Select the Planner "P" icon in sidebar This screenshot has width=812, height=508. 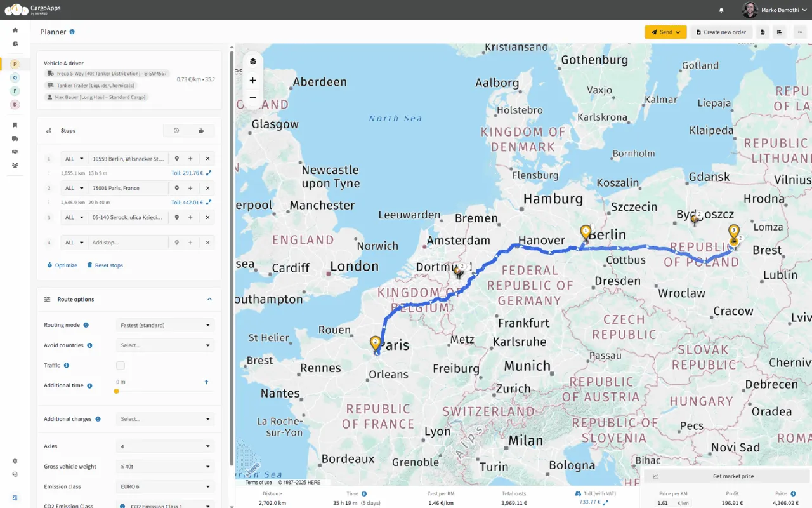[x=15, y=64]
